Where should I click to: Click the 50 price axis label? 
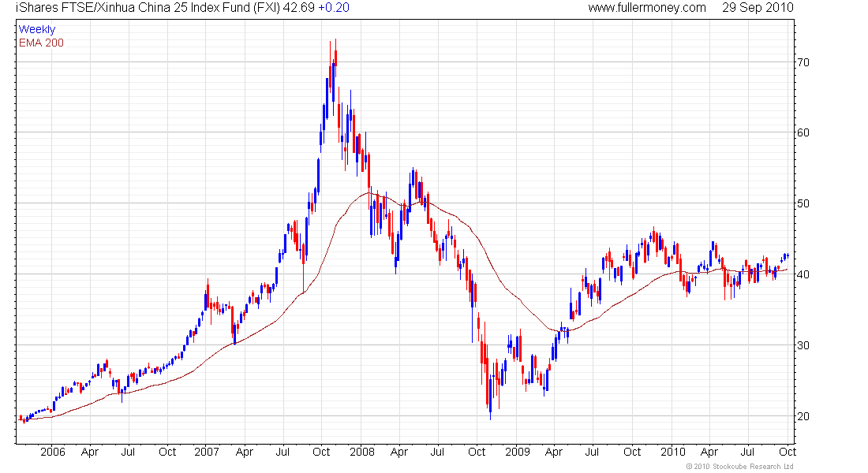tap(803, 203)
